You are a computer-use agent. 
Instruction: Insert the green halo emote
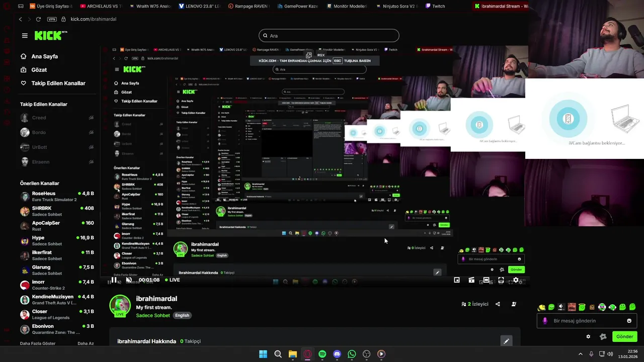coord(582,307)
